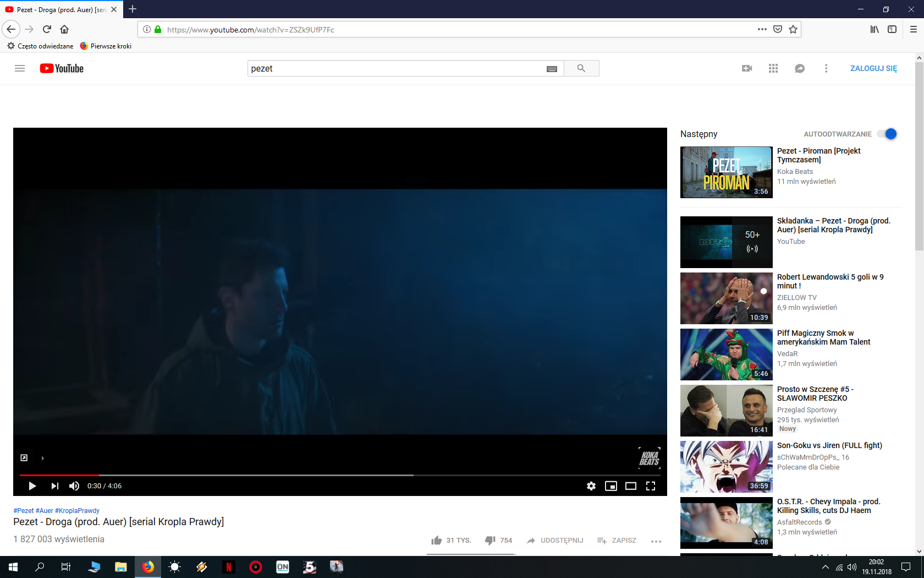The width and height of the screenshot is (924, 578).
Task: Open Piff Magiczny Smok video title
Action: pos(823,337)
